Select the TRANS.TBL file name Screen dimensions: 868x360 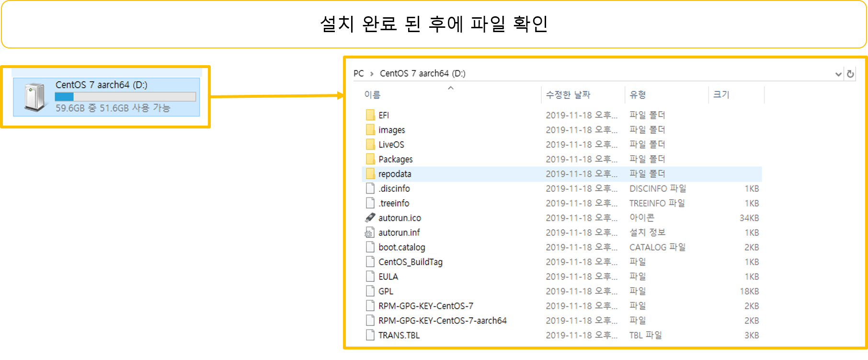399,335
